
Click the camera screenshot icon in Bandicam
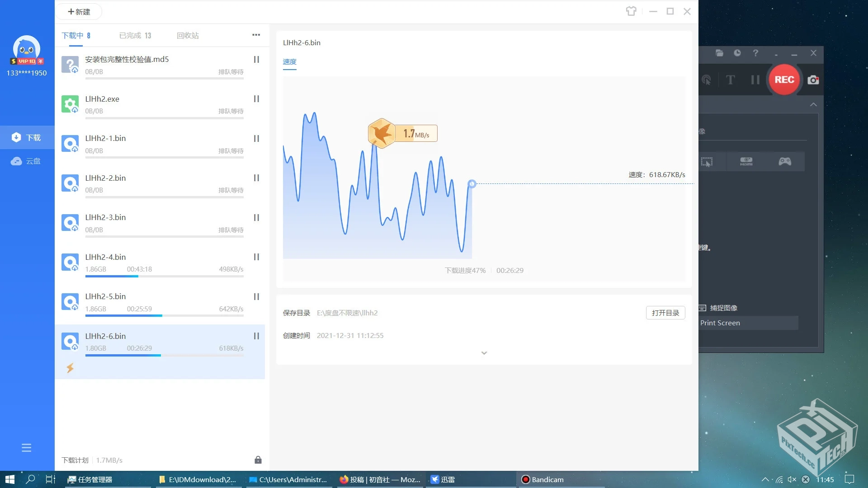coord(813,80)
